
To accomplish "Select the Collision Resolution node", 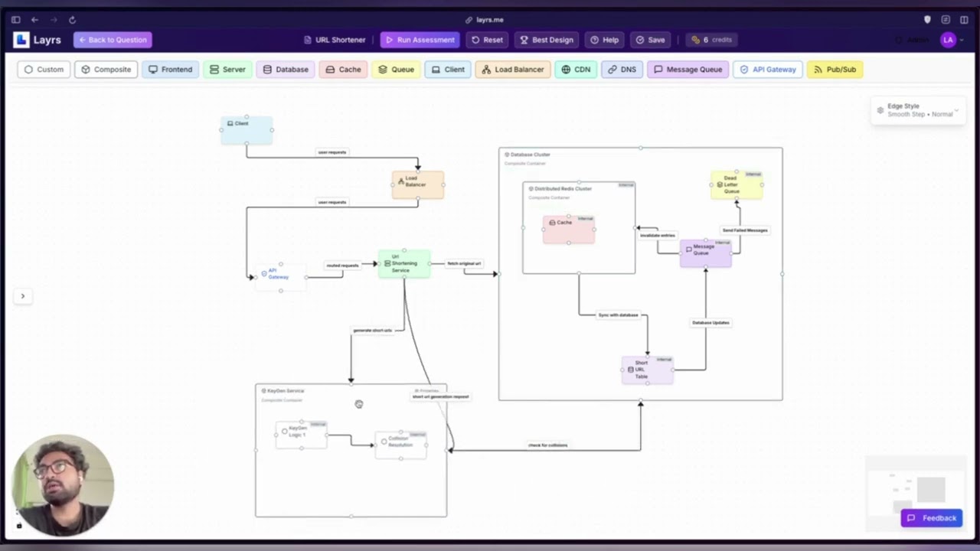I will click(x=400, y=445).
